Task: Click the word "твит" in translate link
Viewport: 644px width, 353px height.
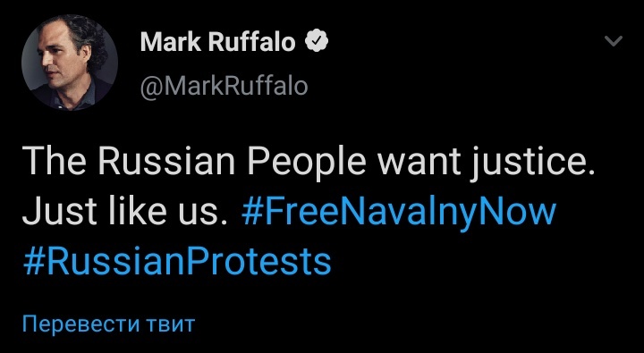Action: pyautogui.click(x=170, y=324)
